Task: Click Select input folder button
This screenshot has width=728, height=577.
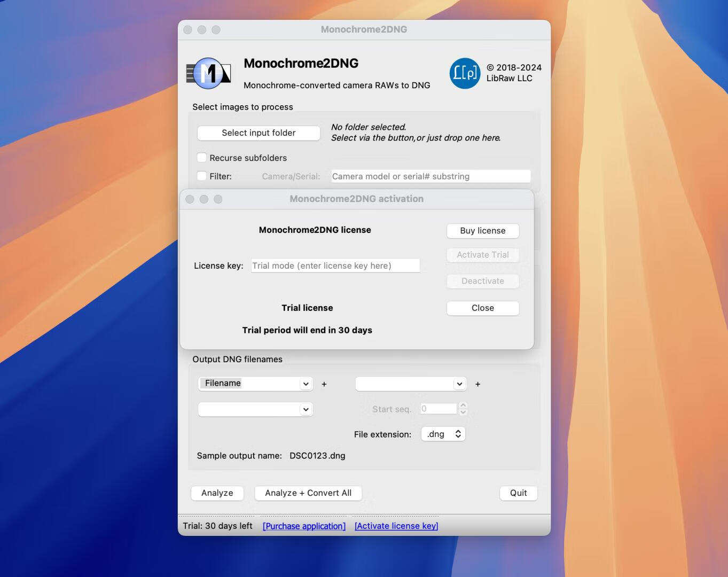Action: 259,133
